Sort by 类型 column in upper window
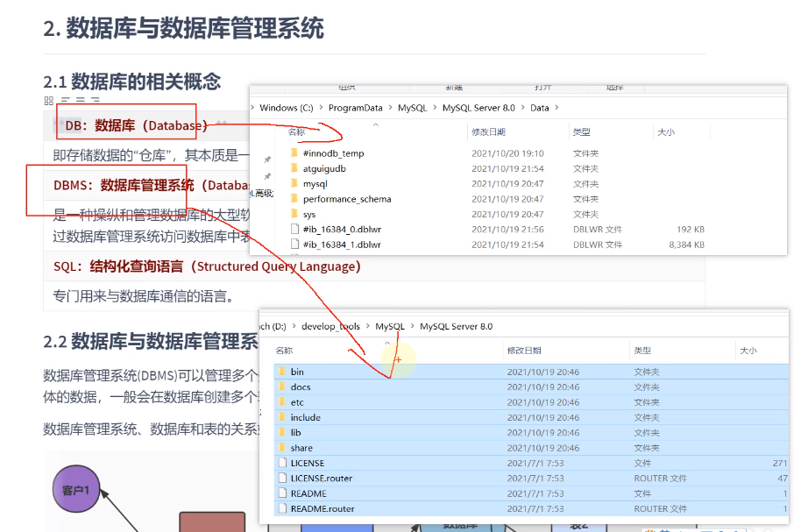 [581, 132]
